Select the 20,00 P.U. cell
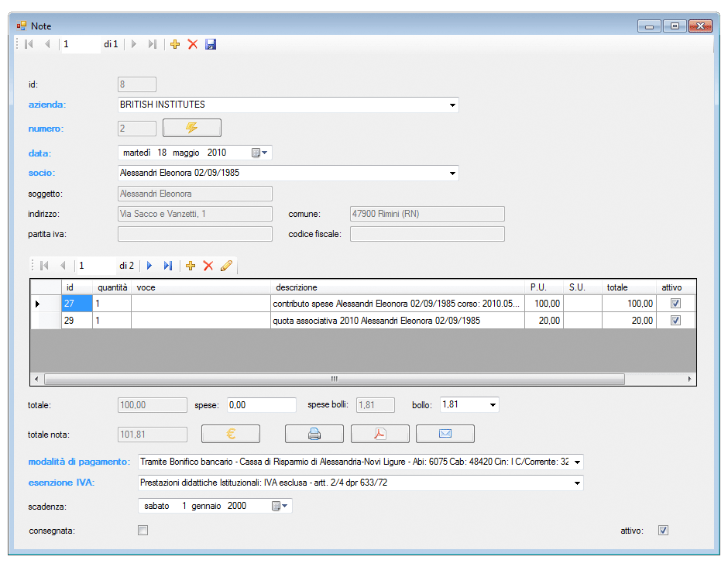This screenshot has height=567, width=728. (x=544, y=321)
